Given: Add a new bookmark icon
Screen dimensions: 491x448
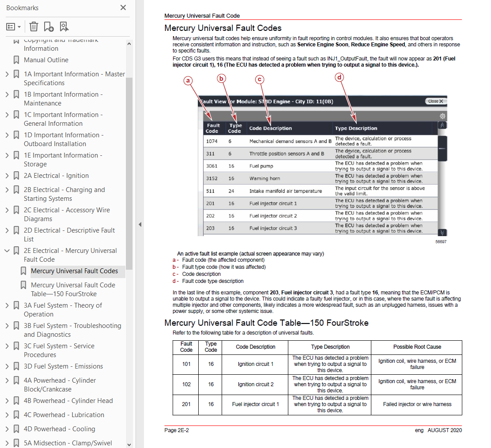Looking at the screenshot, I should (x=49, y=26).
